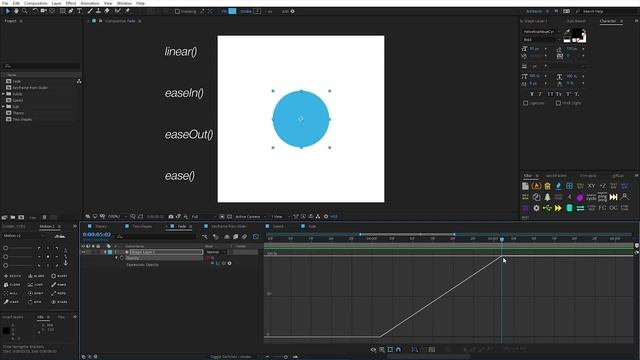
Task: Toggle Faux Bold in Character panel
Action: (531, 94)
